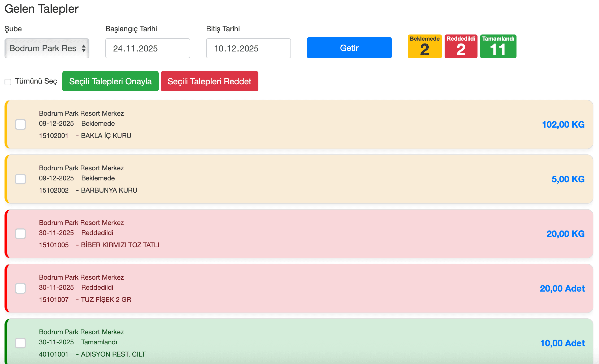Image resolution: width=599 pixels, height=364 pixels.
Task: Click product code 15101007
Action: [x=54, y=300]
